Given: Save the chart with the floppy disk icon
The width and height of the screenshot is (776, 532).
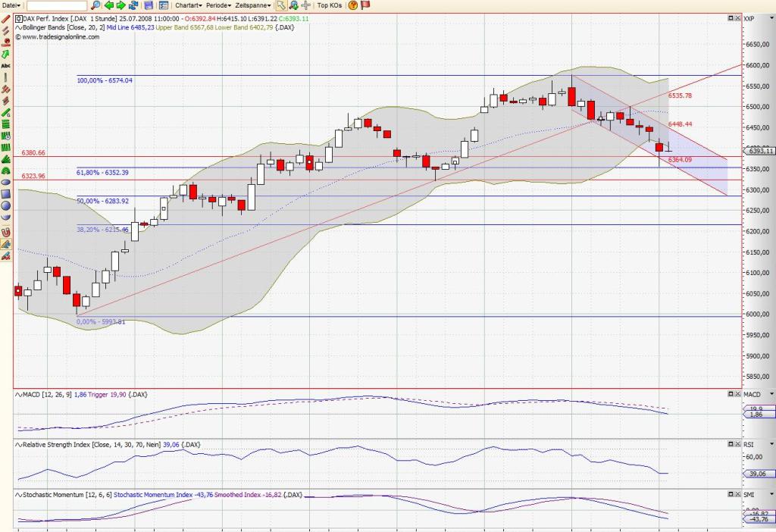Looking at the screenshot, I should (x=149, y=5).
